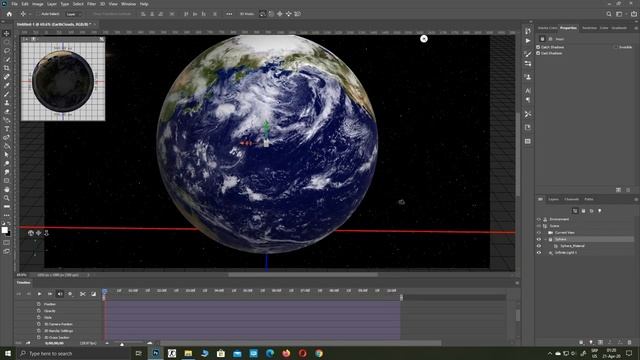The height and width of the screenshot is (360, 640).
Task: Open the Properties panel flyout menu
Action: click(x=636, y=28)
